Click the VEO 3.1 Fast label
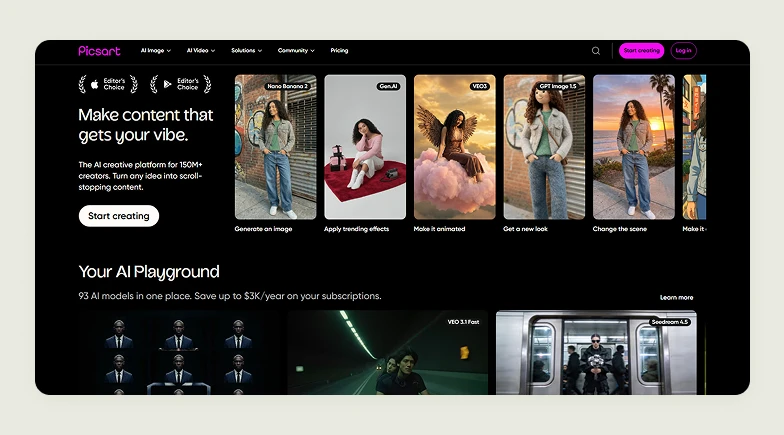This screenshot has height=435, width=784. 463,322
